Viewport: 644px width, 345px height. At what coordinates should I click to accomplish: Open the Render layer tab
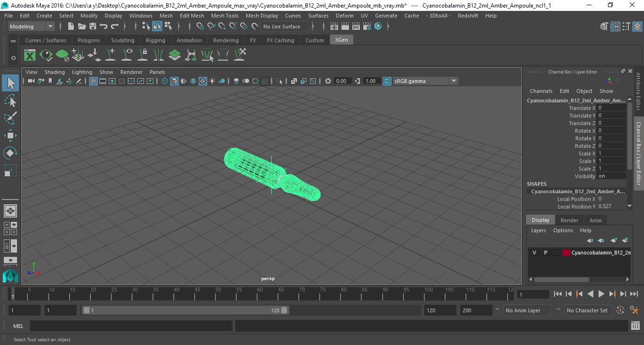coord(569,220)
